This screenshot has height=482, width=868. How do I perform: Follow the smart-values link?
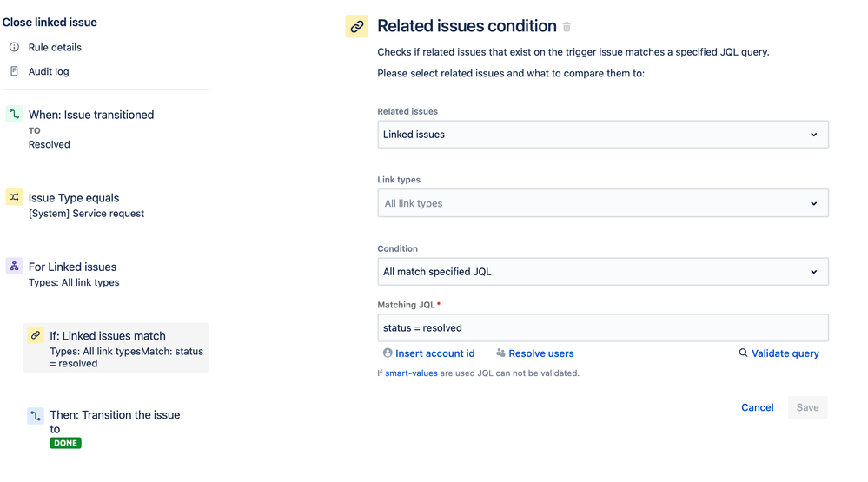coord(411,373)
